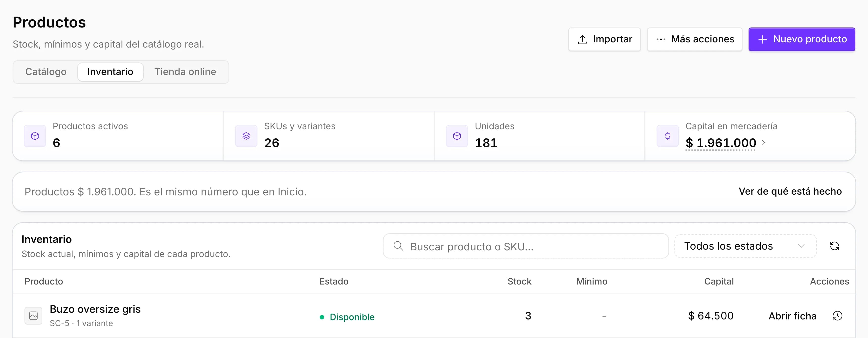
Task: Click the SKUs y variantes layers icon
Action: (246, 136)
